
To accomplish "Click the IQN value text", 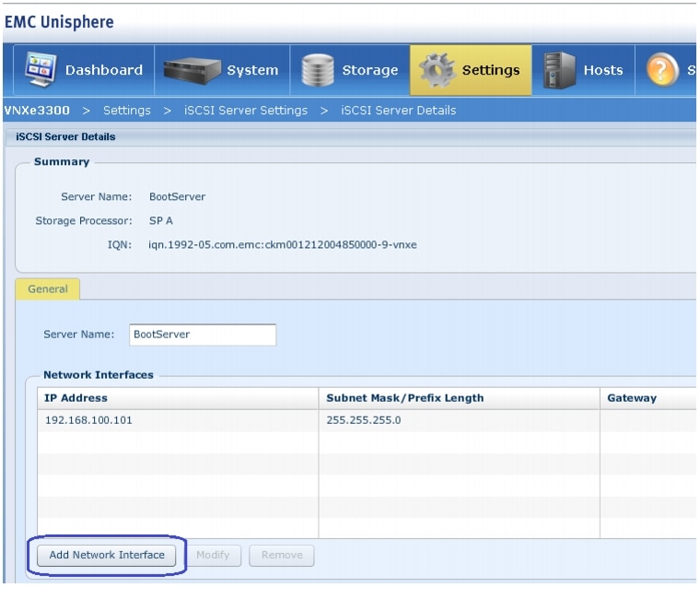I will (x=283, y=245).
